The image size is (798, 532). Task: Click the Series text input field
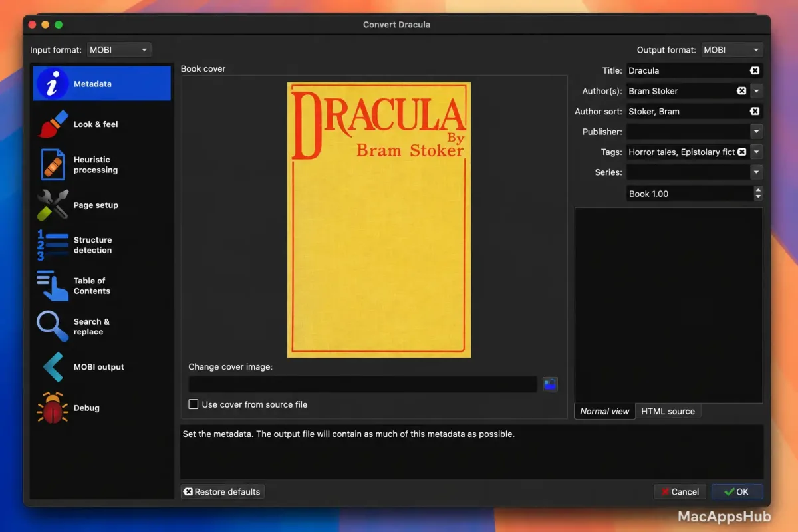(x=688, y=172)
